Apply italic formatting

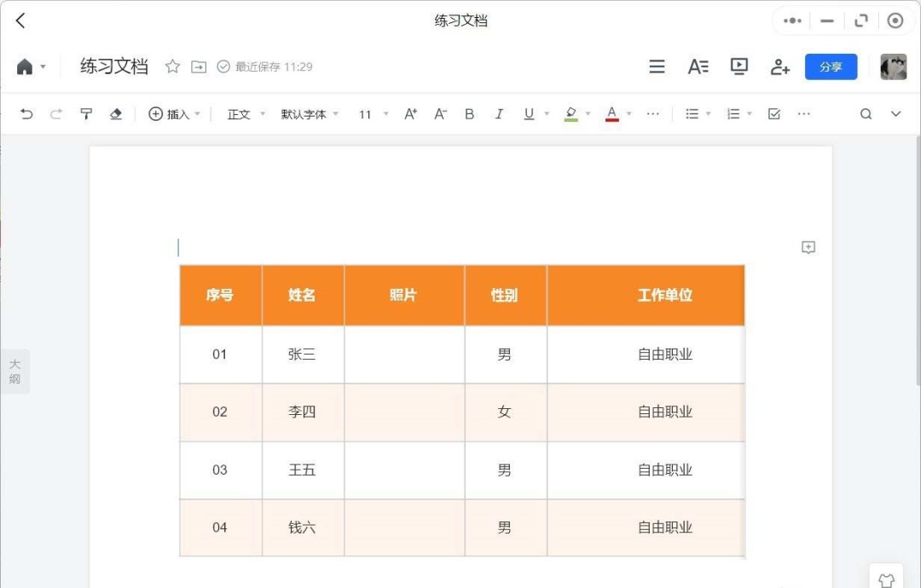pos(499,113)
